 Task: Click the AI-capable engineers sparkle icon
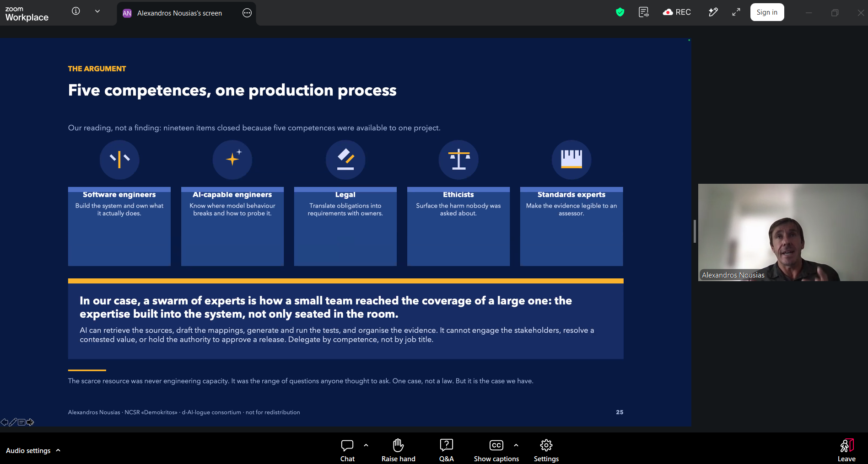pyautogui.click(x=232, y=160)
